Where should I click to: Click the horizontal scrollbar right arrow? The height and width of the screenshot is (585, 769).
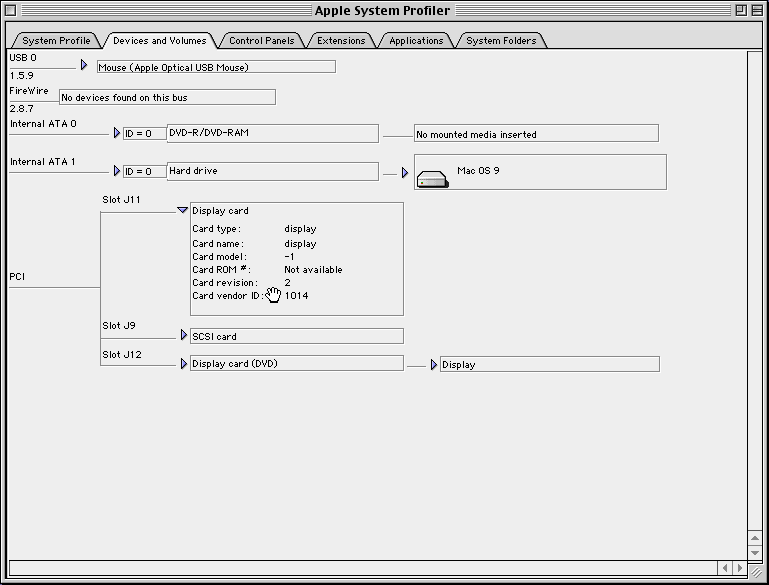(740, 568)
